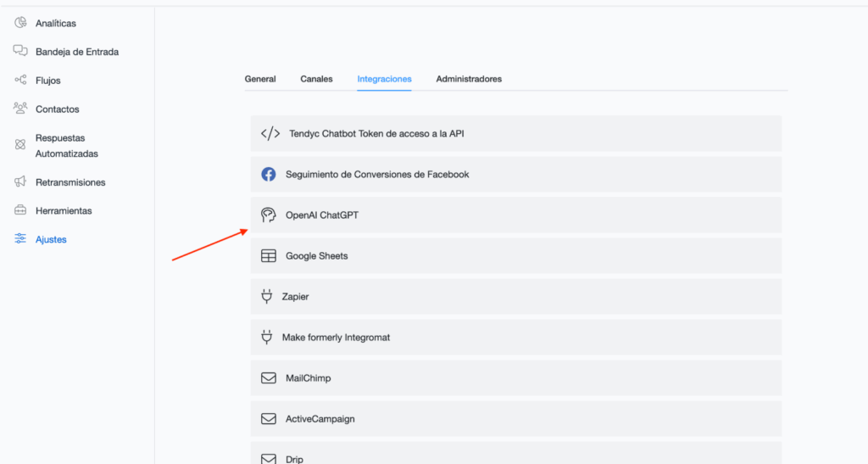Expand the Zapier integration row
This screenshot has height=464, width=868.
coord(515,296)
